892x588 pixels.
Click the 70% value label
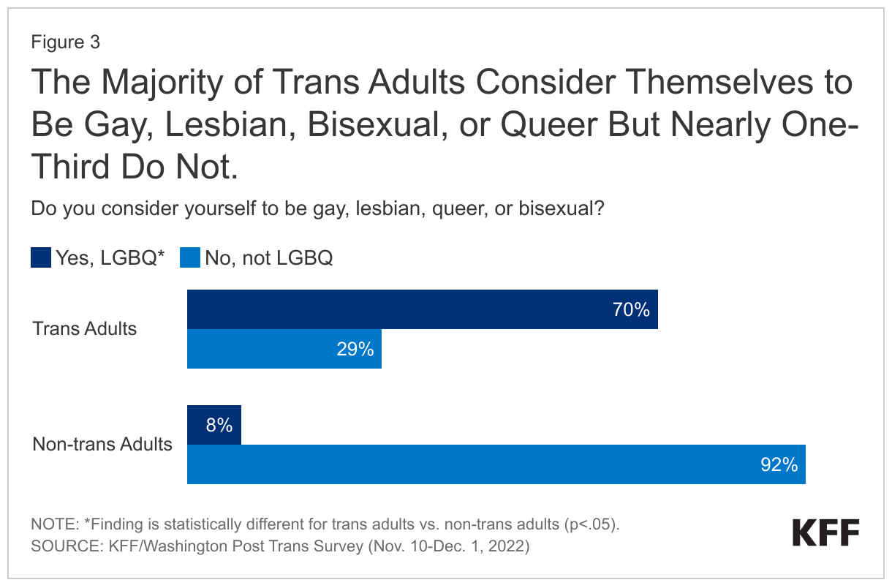click(631, 310)
